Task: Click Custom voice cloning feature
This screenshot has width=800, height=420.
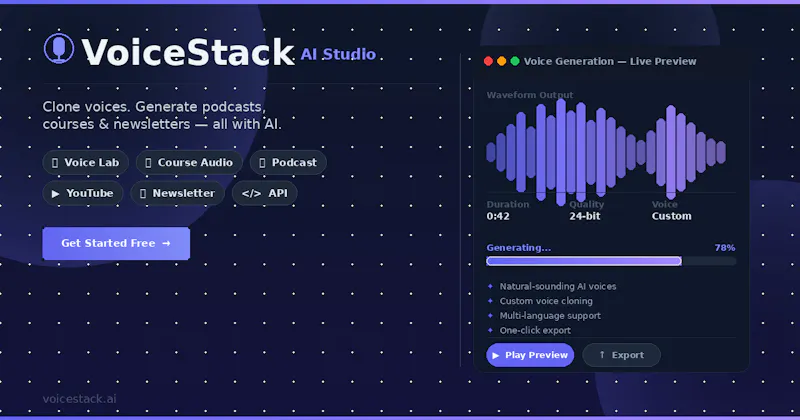Action: [x=546, y=301]
